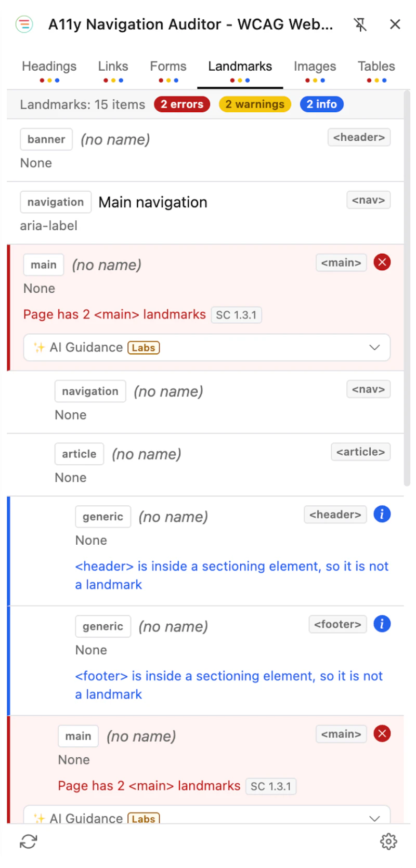This screenshot has width=416, height=868.
Task: Unpin the panel with the pin icon
Action: 360,24
